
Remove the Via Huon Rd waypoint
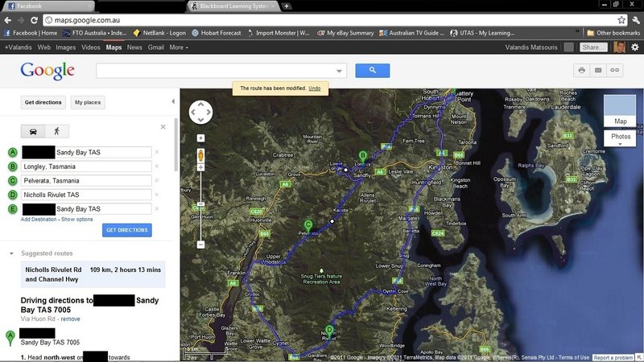click(x=70, y=319)
